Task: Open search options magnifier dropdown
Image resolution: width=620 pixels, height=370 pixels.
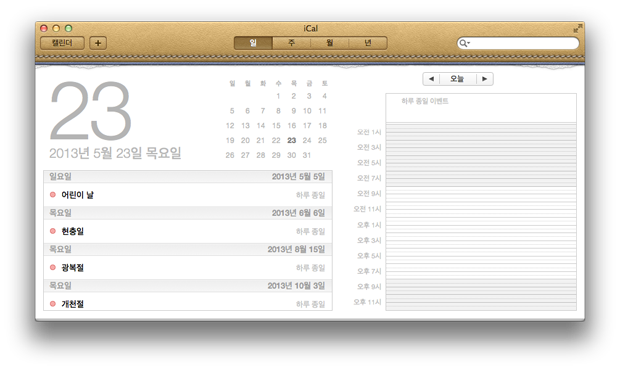Action: click(x=464, y=43)
